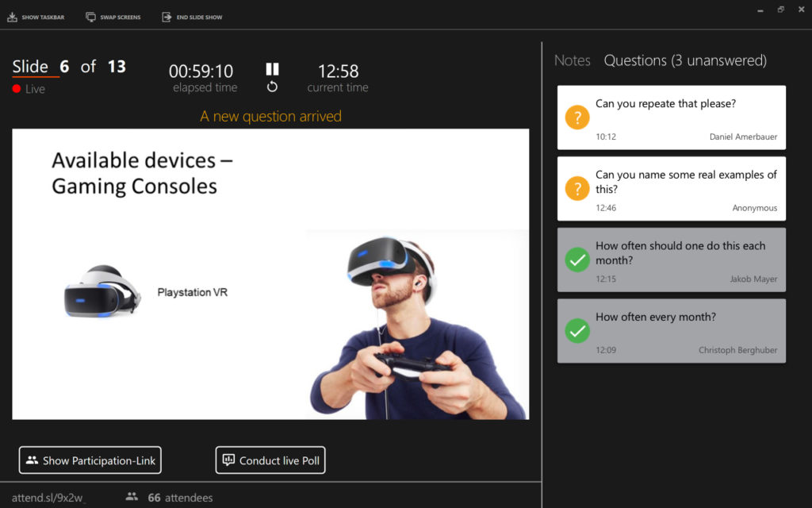Click slide title 'Available devices – Gaming Consoles'
This screenshot has height=508, width=812.
(x=143, y=173)
